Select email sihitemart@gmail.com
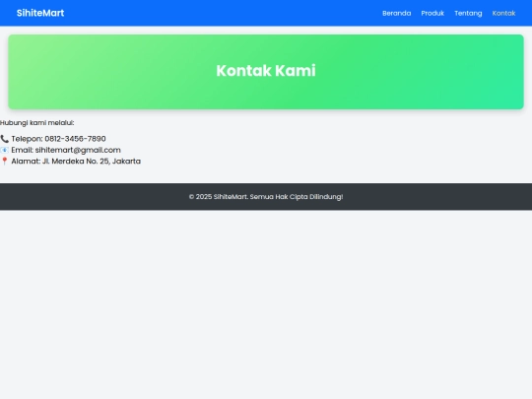 click(x=78, y=150)
